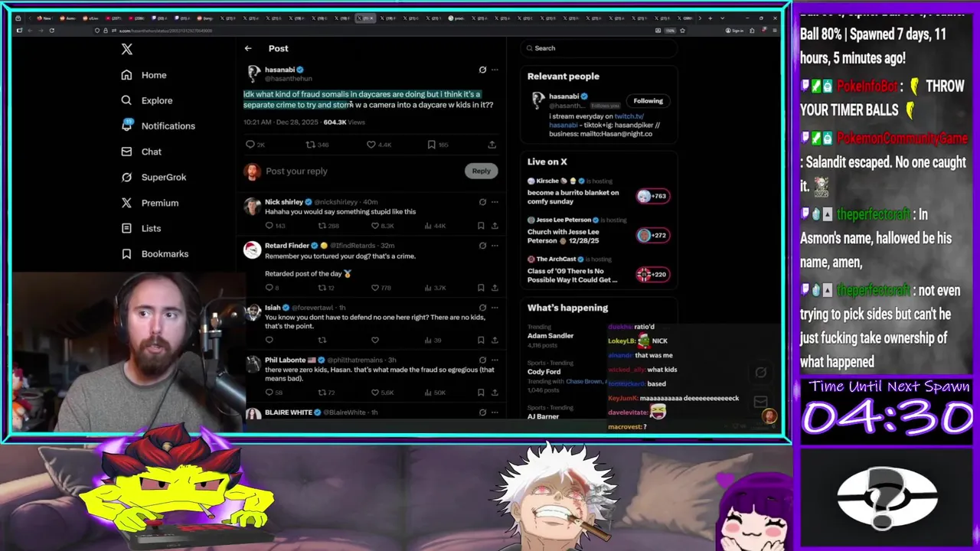
Task: Comment on Phil Labonte's reply with 58 comments
Action: click(x=273, y=393)
